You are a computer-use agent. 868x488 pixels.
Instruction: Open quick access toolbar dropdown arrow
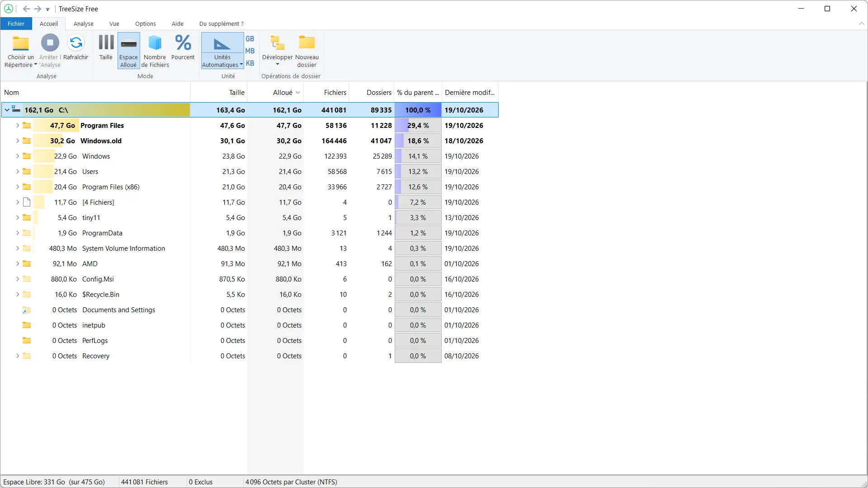(47, 9)
